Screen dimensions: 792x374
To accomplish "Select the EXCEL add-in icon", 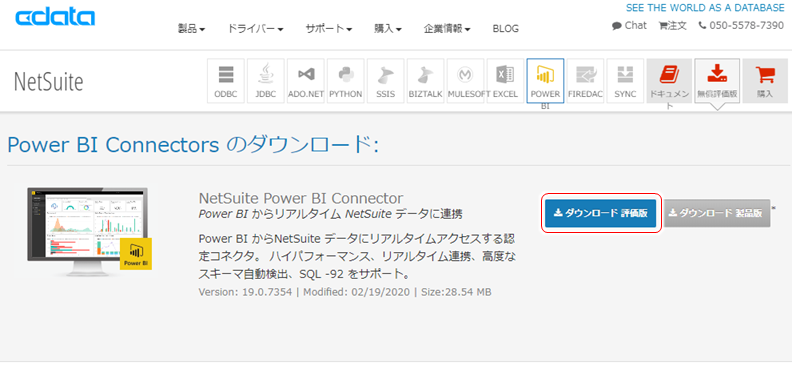I will pos(505,81).
